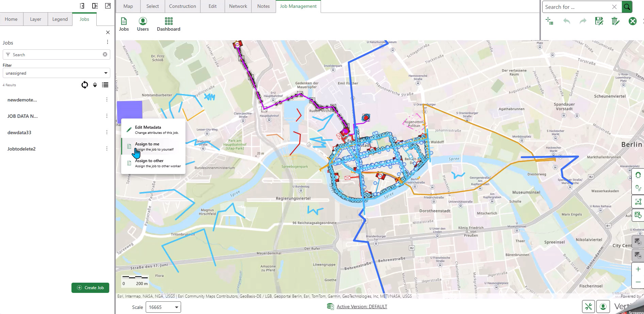The width and height of the screenshot is (644, 314).
Task: Open the Users section in Job Management
Action: (143, 24)
